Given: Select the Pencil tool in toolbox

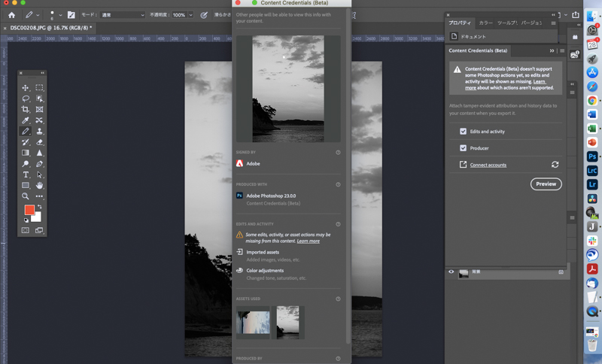Looking at the screenshot, I should pyautogui.click(x=26, y=131).
